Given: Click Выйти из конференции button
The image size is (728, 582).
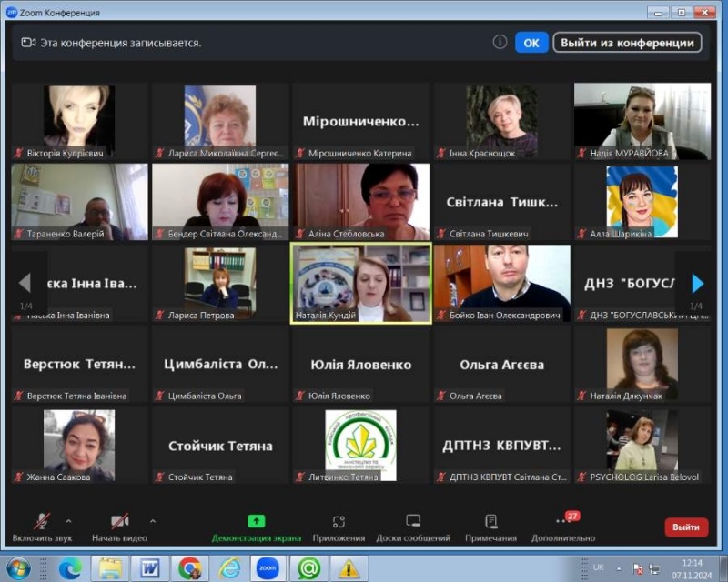Looking at the screenshot, I should tap(627, 43).
